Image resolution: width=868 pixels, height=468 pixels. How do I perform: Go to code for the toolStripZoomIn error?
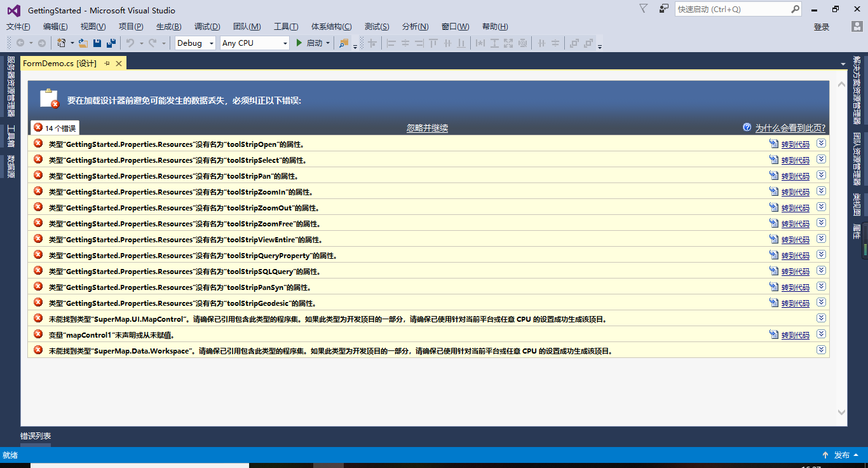click(x=796, y=192)
